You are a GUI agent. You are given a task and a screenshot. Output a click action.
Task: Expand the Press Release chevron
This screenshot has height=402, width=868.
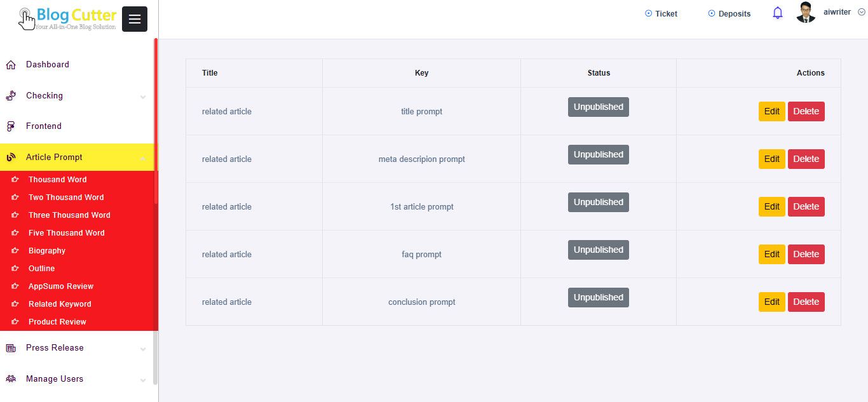[x=143, y=349]
